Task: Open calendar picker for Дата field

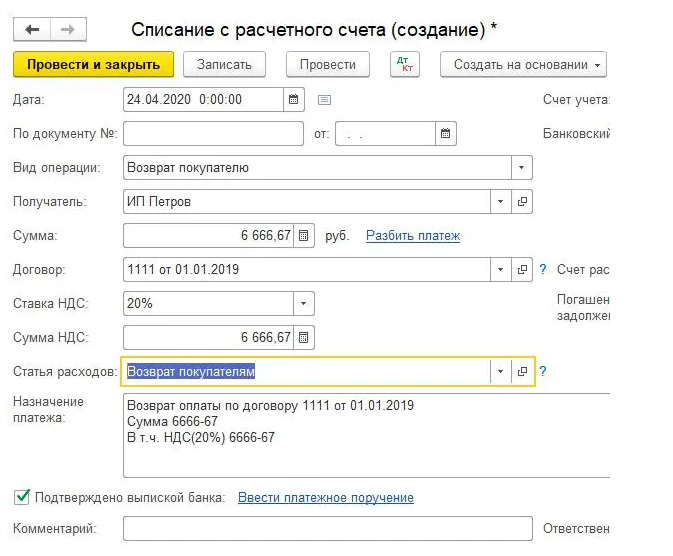Action: [294, 100]
